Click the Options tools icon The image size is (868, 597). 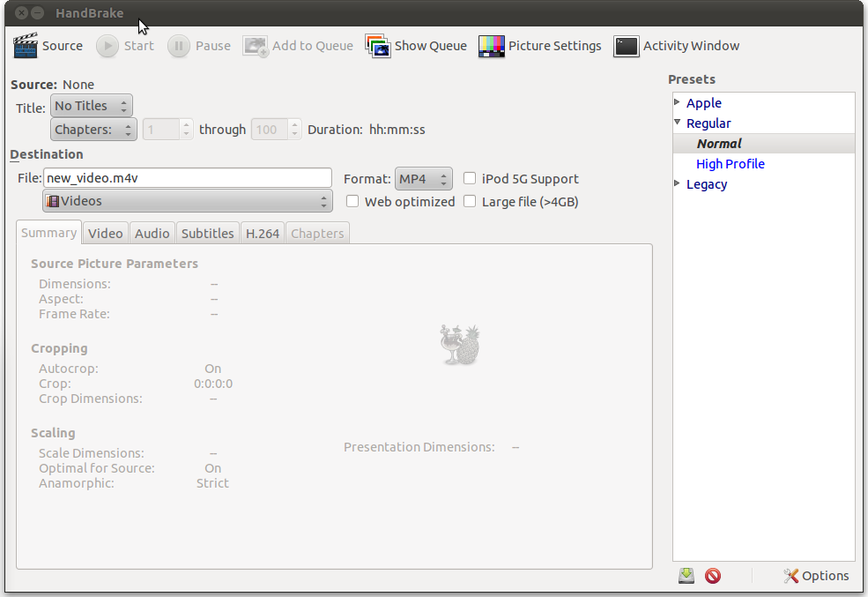[791, 576]
